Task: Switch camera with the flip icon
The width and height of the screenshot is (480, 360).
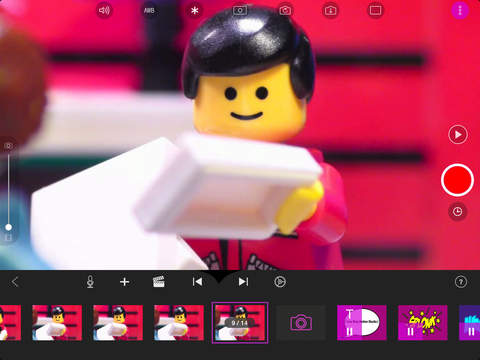Action: tap(285, 11)
